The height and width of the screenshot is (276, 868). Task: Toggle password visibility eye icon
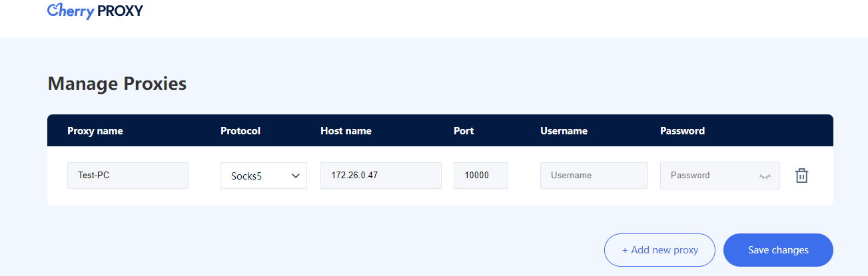click(765, 176)
